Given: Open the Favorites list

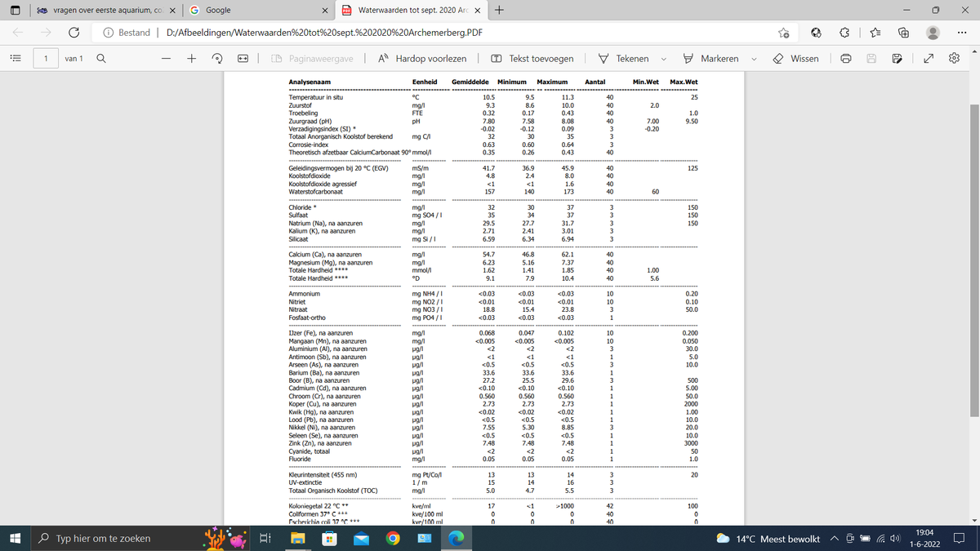Looking at the screenshot, I should [874, 33].
